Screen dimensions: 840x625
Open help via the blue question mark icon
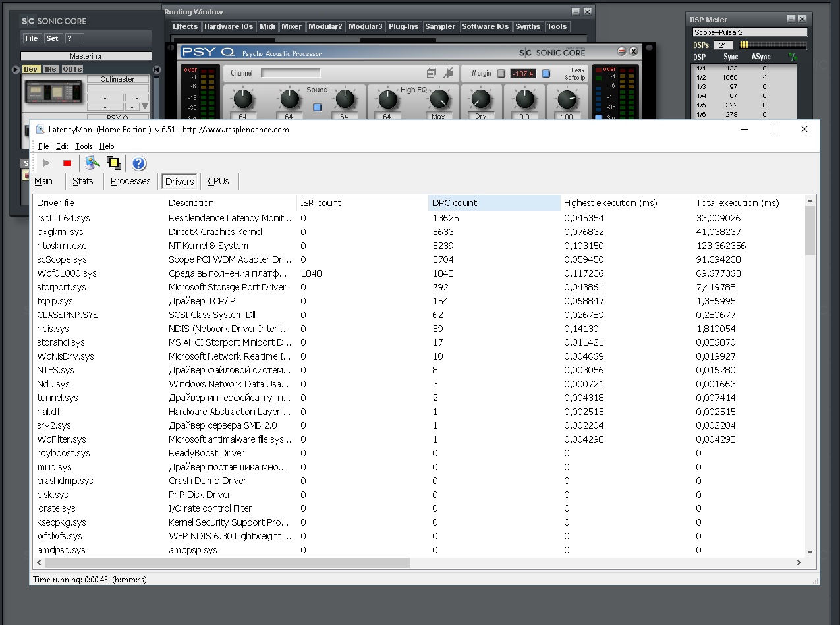[x=139, y=163]
